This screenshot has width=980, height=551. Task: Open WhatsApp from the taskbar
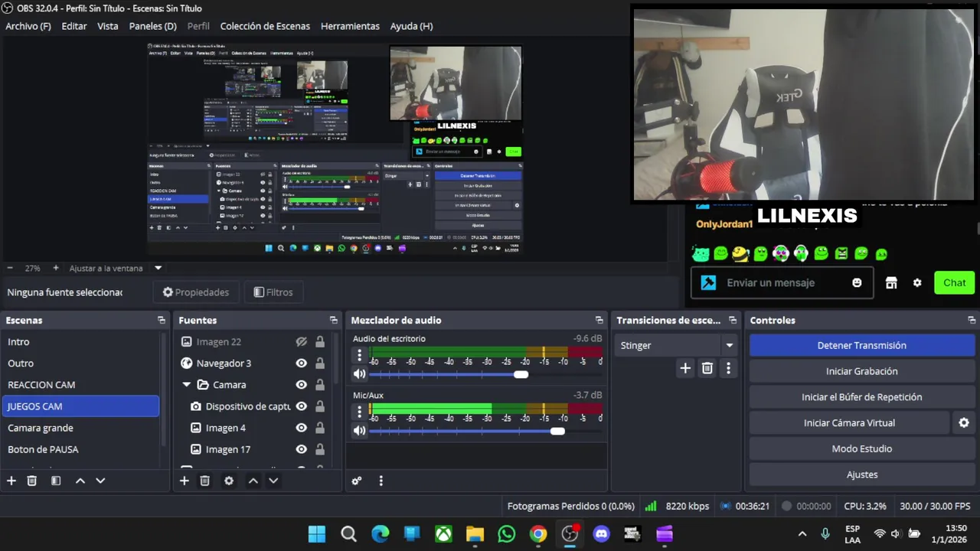pos(507,534)
